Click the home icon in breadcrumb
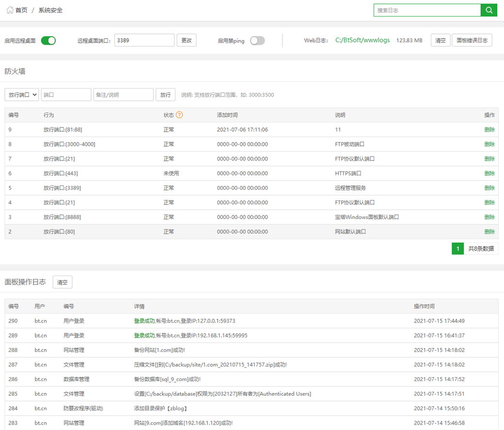The height and width of the screenshot is (430, 504). click(10, 10)
